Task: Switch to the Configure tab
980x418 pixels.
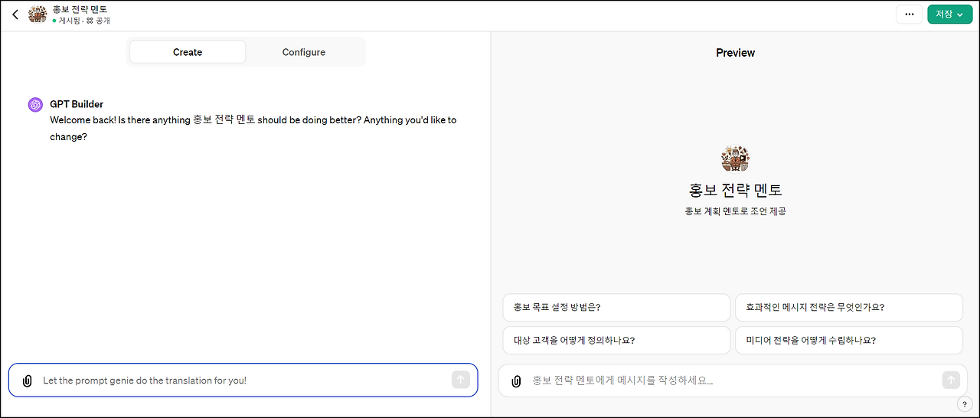Action: 304,52
